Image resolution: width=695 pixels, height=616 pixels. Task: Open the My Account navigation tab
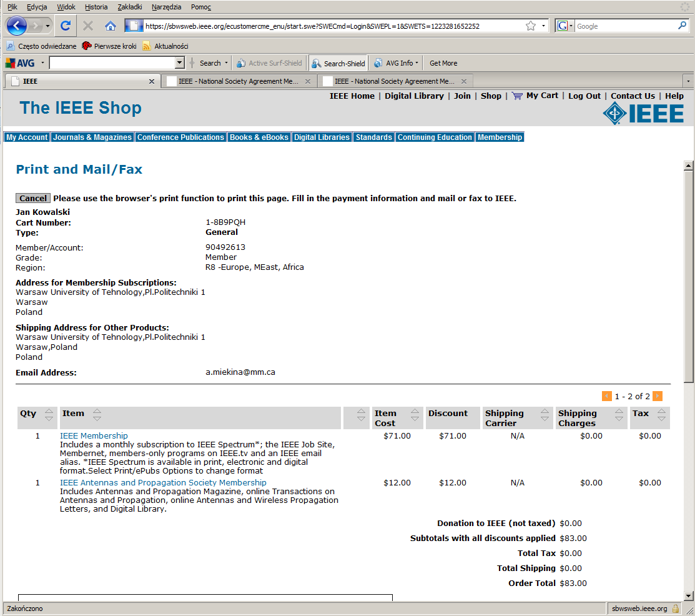[x=27, y=137]
